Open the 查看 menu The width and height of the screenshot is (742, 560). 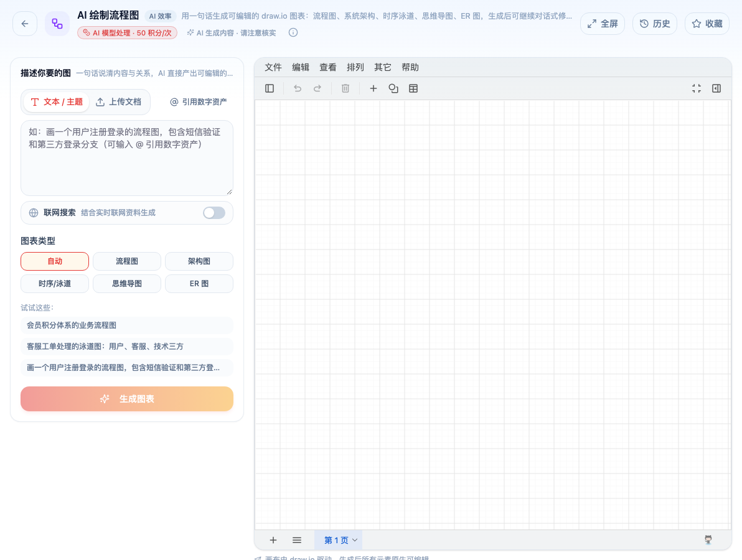point(328,67)
